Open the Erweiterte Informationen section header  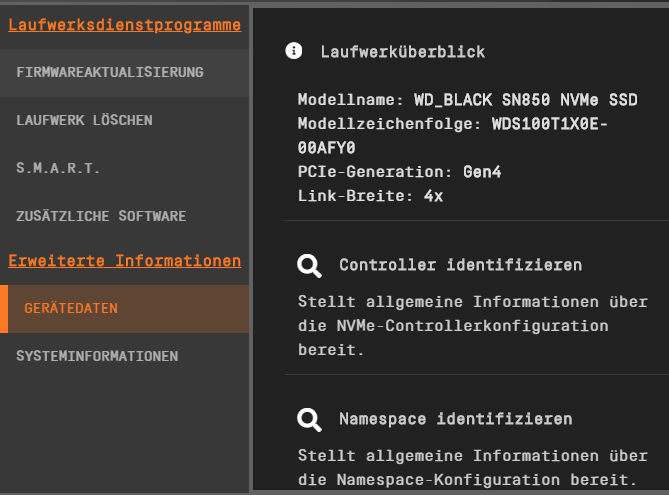pos(125,260)
